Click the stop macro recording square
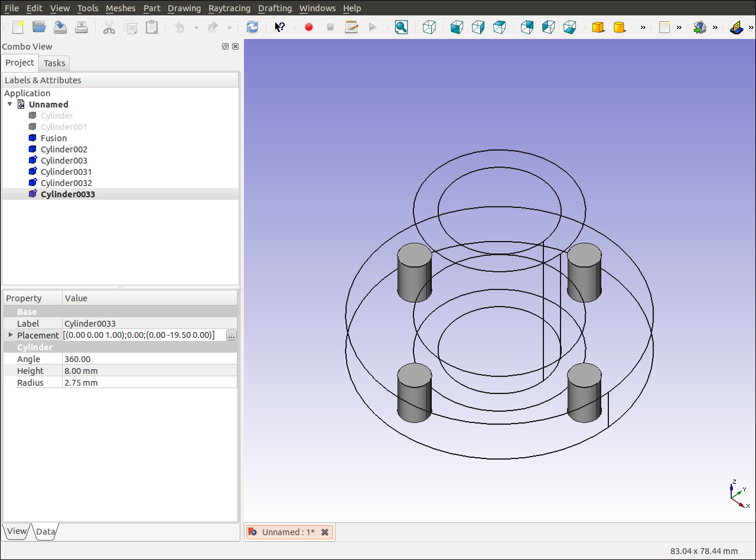Image resolution: width=756 pixels, height=560 pixels. (330, 27)
